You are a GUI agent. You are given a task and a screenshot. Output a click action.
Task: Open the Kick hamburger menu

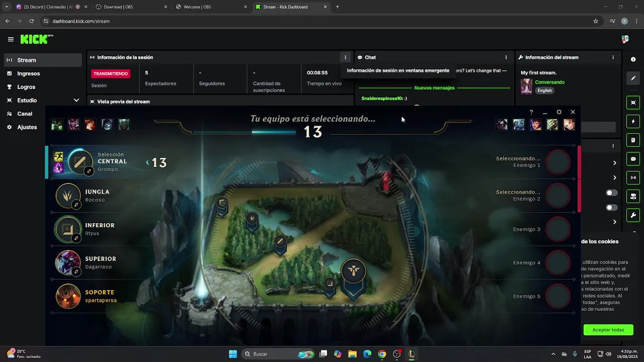[11, 39]
